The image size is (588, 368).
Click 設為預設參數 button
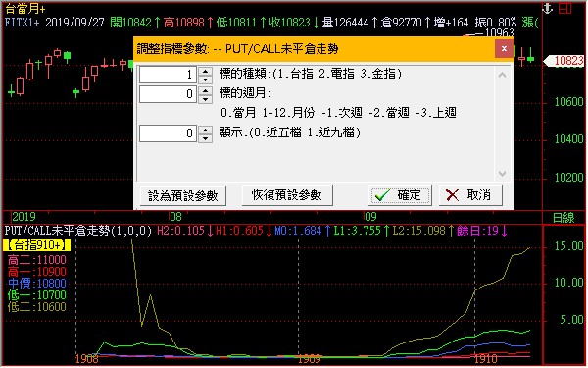pos(183,195)
